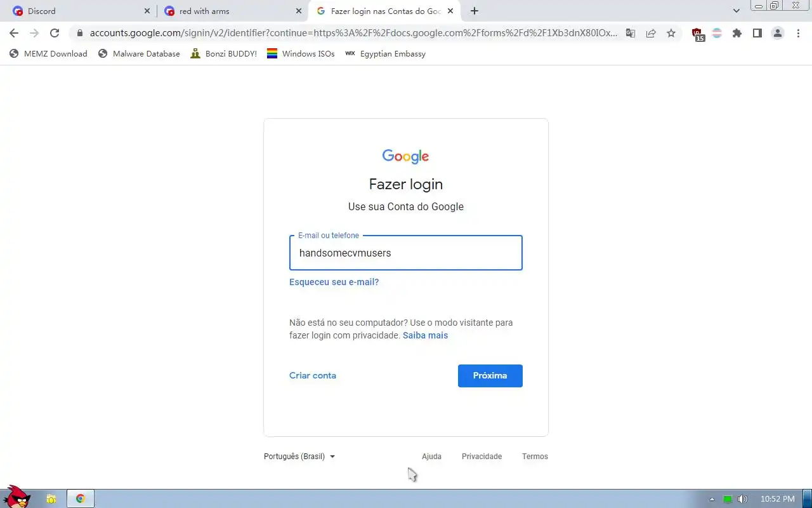Screen dimensions: 812x508
Task: Open the Termos footer link
Action: (535, 457)
